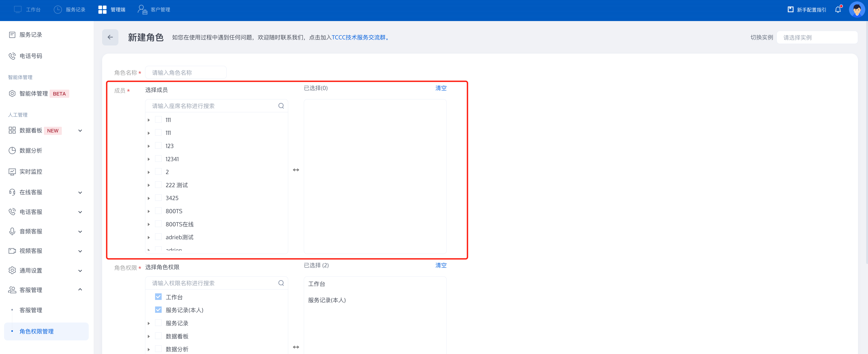This screenshot has height=354, width=868.
Task: Click the 客户管理 person icon in top bar
Action: (142, 10)
